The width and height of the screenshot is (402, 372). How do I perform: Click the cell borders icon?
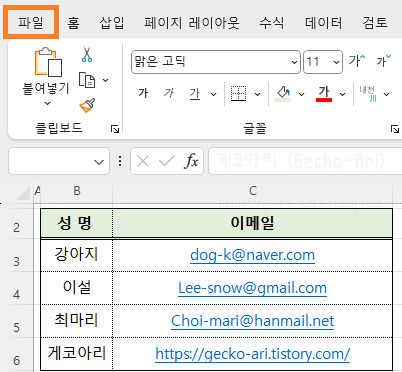(x=239, y=94)
